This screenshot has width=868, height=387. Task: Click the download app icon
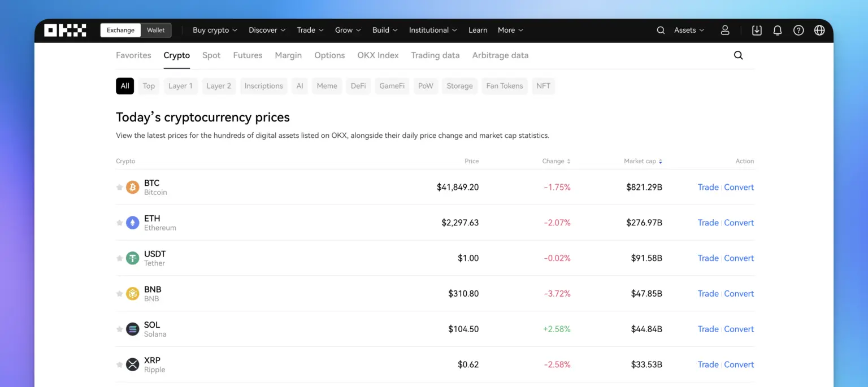click(757, 30)
